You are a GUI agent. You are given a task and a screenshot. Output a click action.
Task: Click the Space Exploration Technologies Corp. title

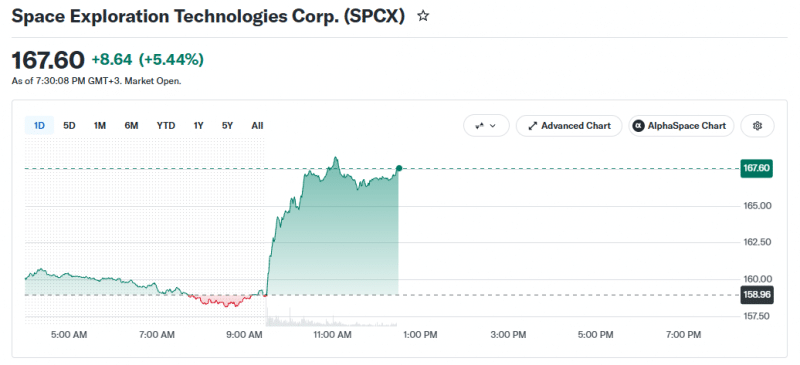pyautogui.click(x=208, y=16)
